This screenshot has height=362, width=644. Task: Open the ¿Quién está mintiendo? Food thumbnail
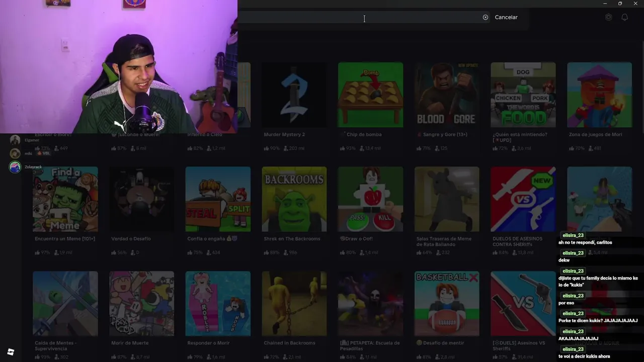[x=523, y=95]
